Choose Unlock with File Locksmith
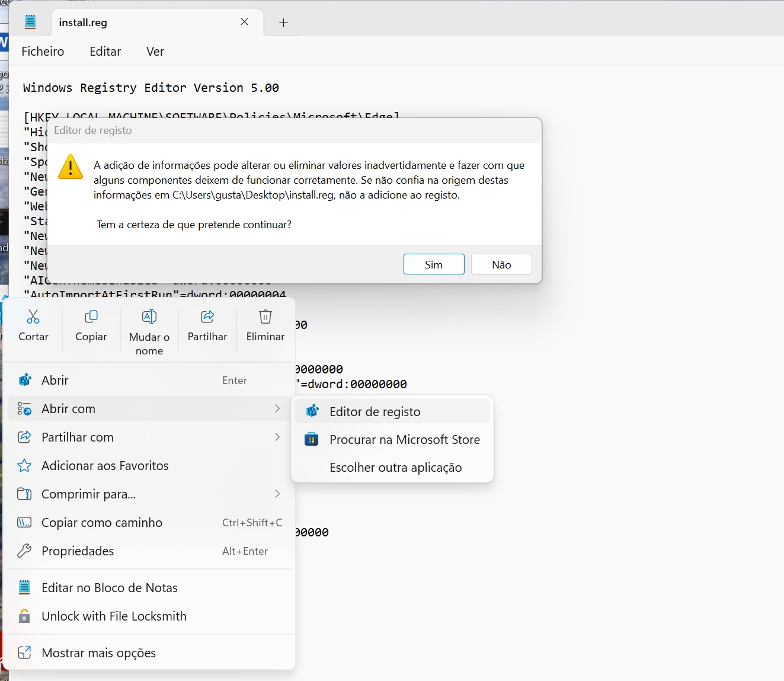This screenshot has height=681, width=784. click(x=114, y=616)
